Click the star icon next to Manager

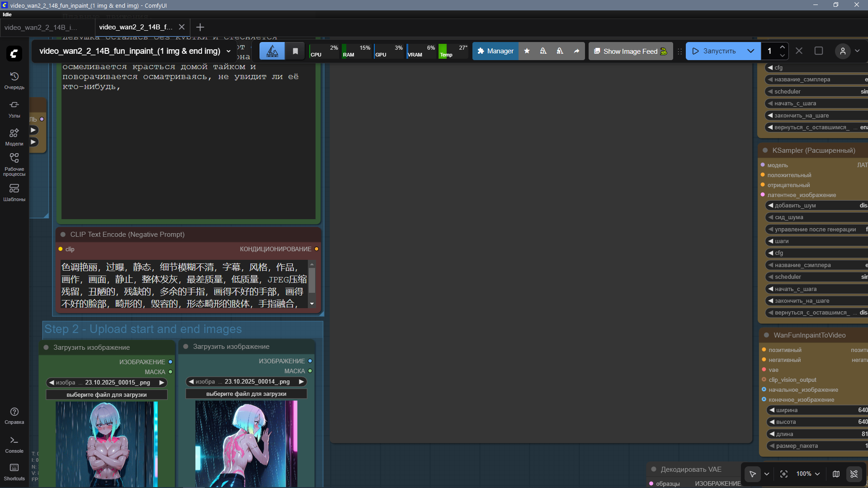(x=527, y=51)
